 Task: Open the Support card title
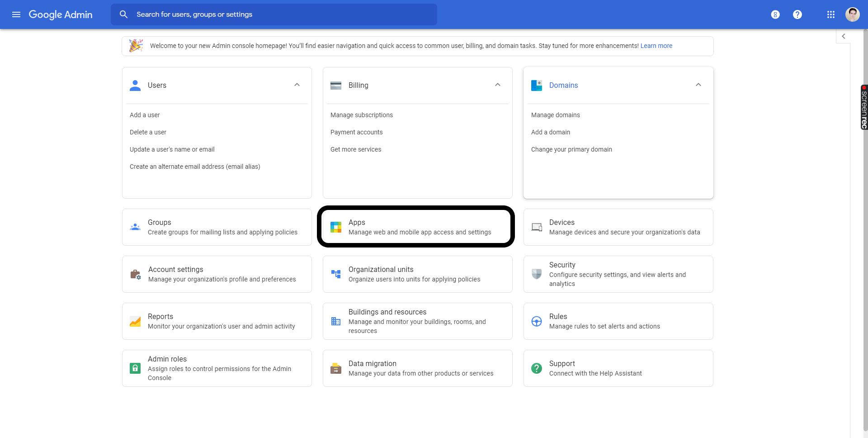tap(562, 363)
